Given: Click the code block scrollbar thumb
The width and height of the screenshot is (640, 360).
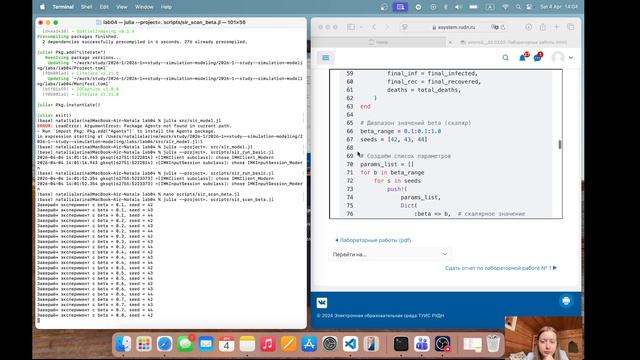Looking at the screenshot, I should coord(560,144).
